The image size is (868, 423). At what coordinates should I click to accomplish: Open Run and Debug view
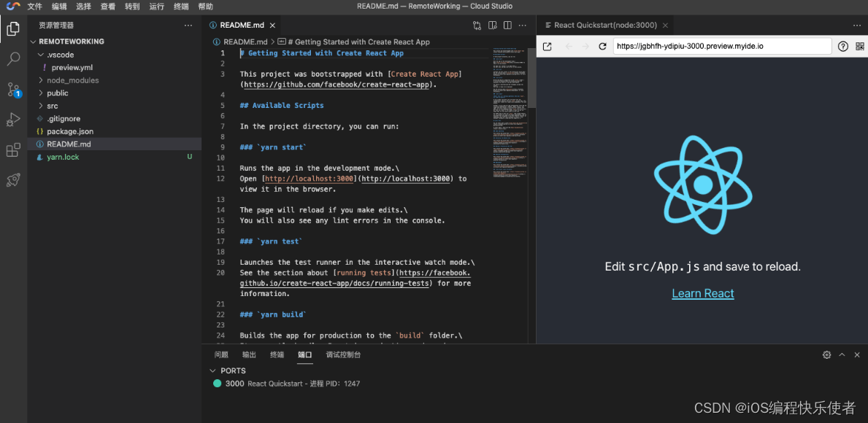click(13, 120)
